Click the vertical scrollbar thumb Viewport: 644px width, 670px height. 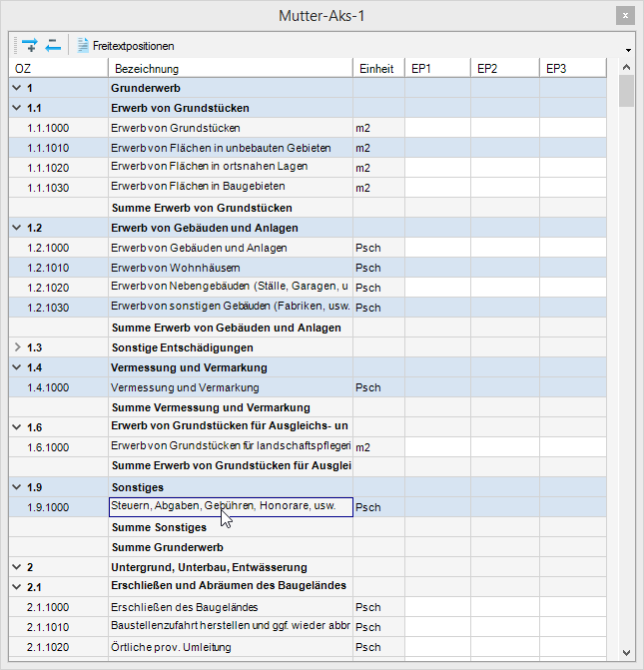click(626, 91)
